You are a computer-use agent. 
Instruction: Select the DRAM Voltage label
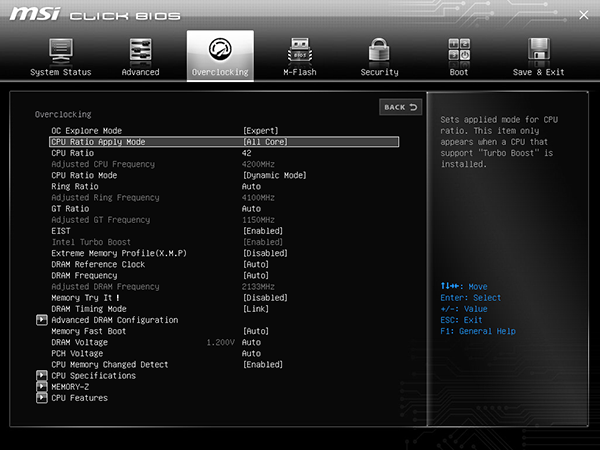coord(79,342)
